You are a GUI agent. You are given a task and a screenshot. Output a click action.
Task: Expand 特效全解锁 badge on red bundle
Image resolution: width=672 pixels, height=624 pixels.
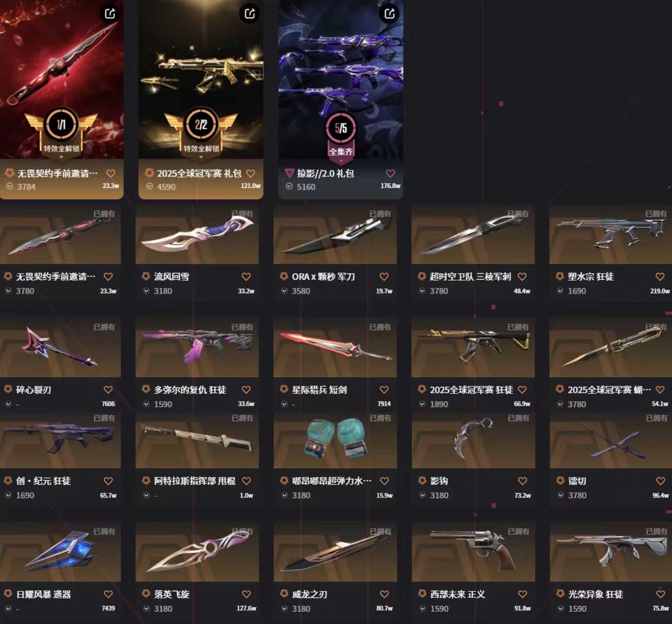click(x=61, y=157)
